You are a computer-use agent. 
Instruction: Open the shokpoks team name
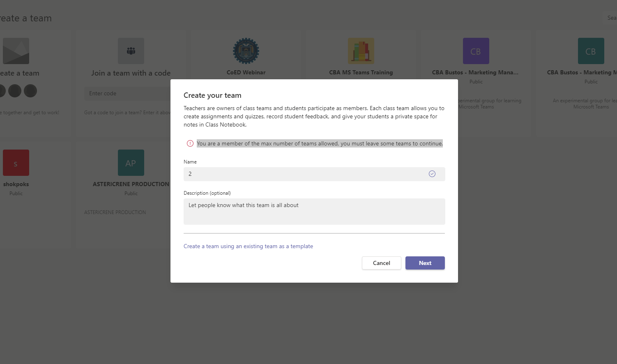tap(16, 184)
